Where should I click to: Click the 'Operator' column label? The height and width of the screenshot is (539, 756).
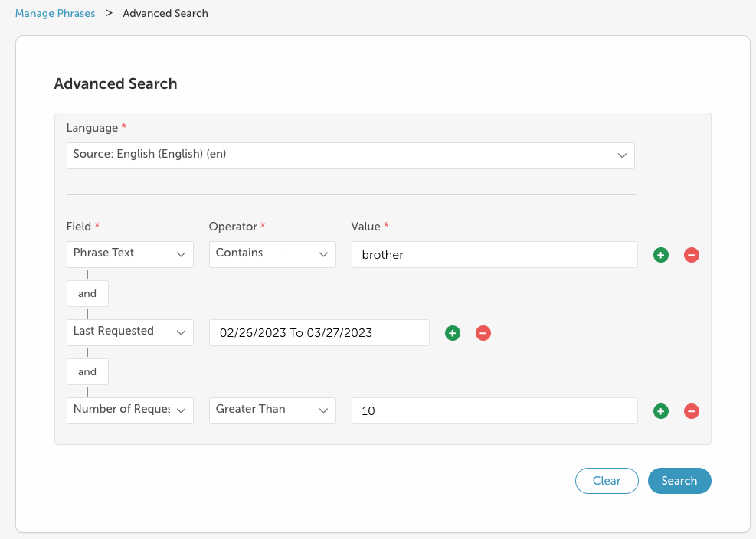(233, 227)
